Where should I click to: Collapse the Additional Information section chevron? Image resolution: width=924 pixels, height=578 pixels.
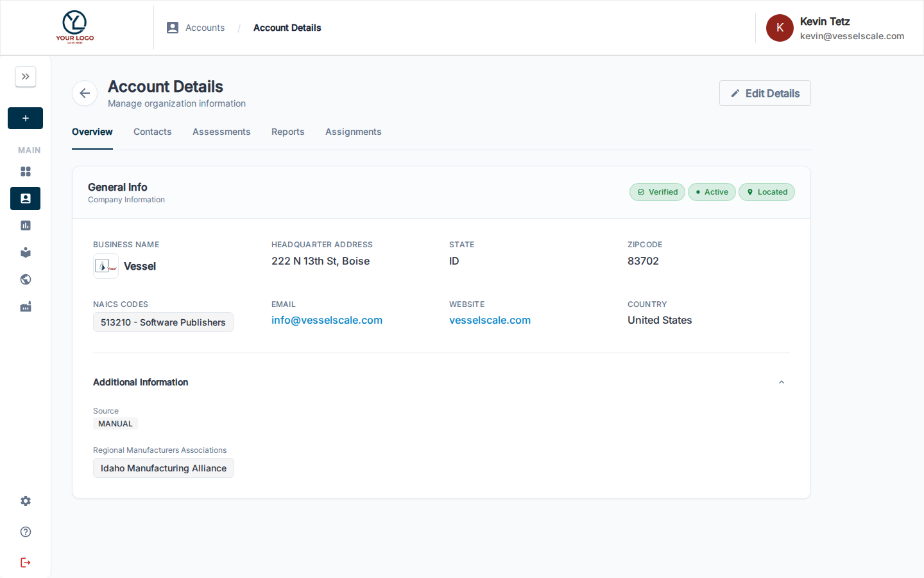(x=782, y=382)
